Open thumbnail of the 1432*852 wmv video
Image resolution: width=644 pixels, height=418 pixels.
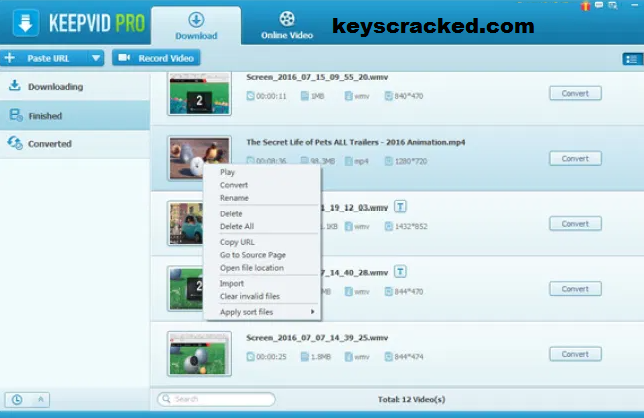point(186,223)
